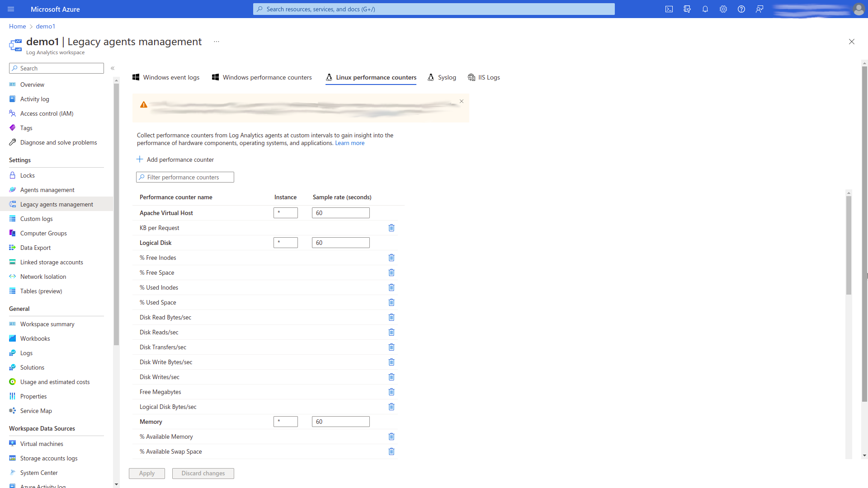Delete the Disk Writes/sec counter
This screenshot has height=488, width=868.
(392, 377)
